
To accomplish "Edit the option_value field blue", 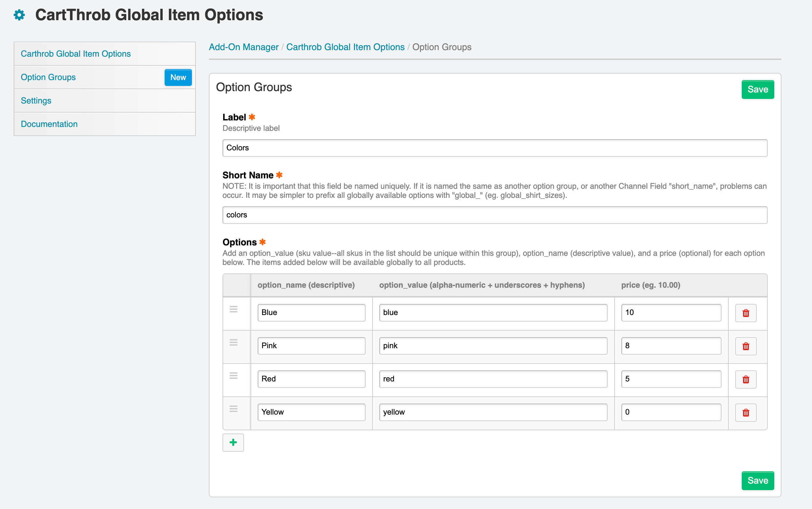I will (493, 312).
